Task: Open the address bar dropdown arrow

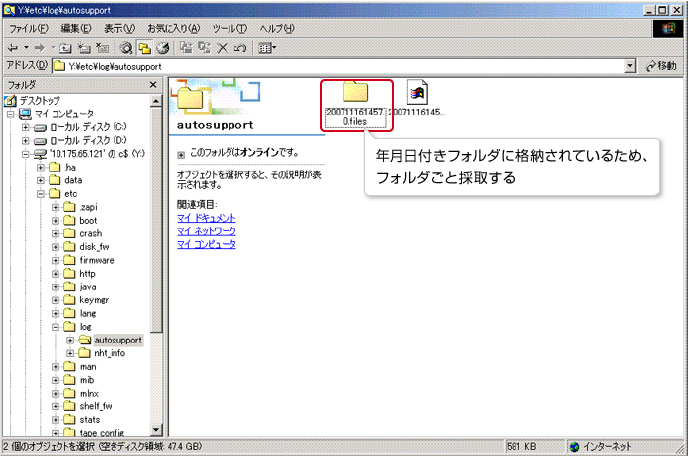Action: (x=630, y=66)
